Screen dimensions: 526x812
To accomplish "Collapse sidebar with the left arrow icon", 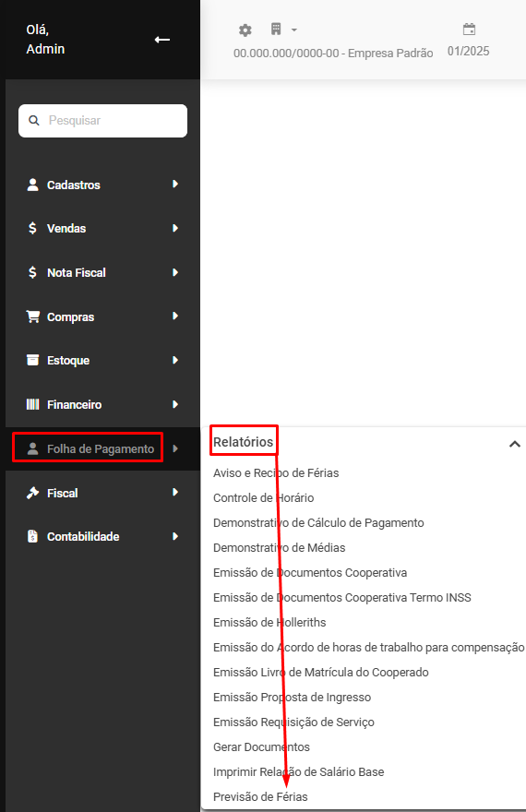I will pyautogui.click(x=162, y=40).
